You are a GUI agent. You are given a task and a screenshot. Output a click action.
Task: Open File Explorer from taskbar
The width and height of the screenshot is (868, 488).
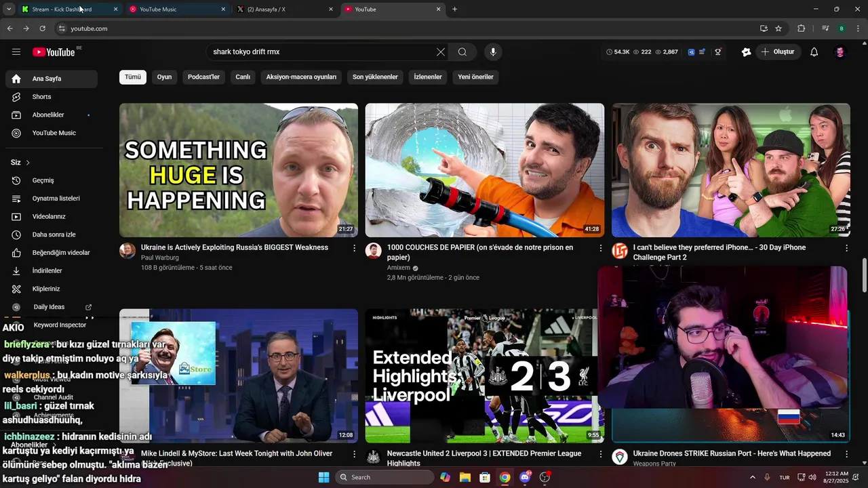[465, 477]
